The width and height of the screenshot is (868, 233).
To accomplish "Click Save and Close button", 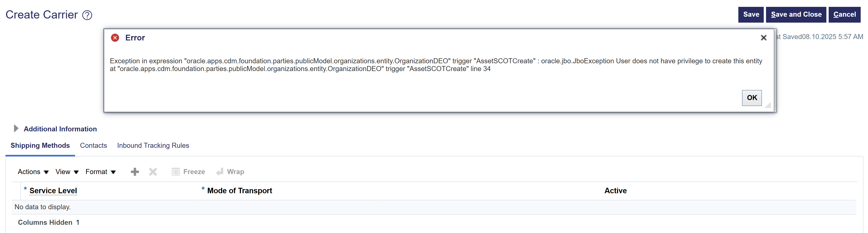I will 796,14.
